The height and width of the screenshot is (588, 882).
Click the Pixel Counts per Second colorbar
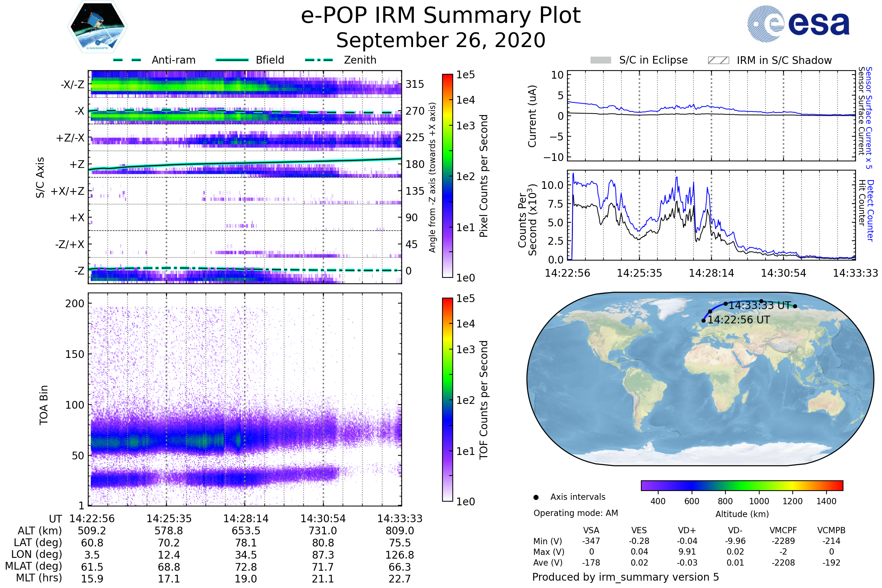(x=448, y=176)
